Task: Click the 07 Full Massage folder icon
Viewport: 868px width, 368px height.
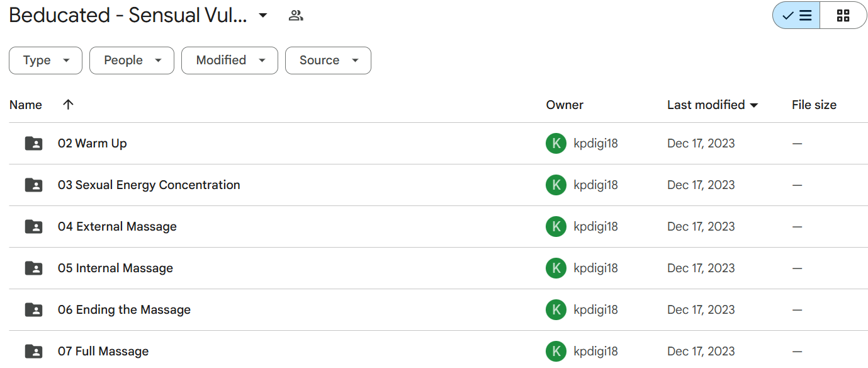Action: pos(33,352)
